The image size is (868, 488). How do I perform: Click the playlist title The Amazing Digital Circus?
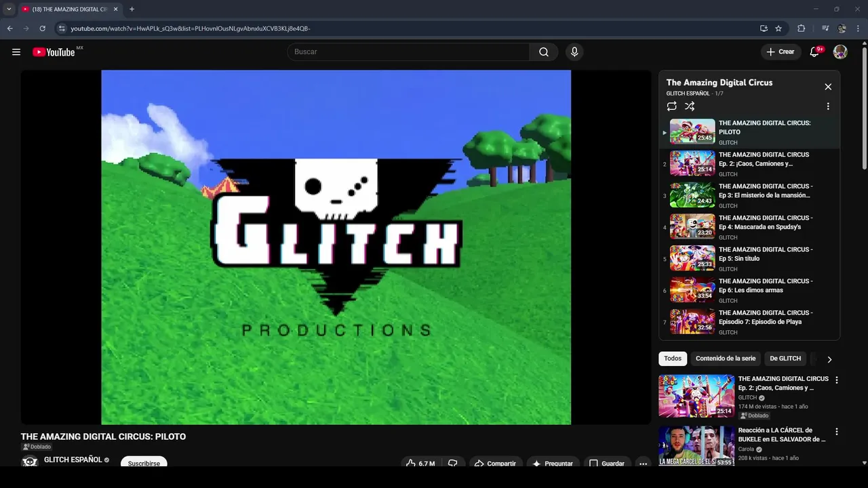tap(719, 83)
